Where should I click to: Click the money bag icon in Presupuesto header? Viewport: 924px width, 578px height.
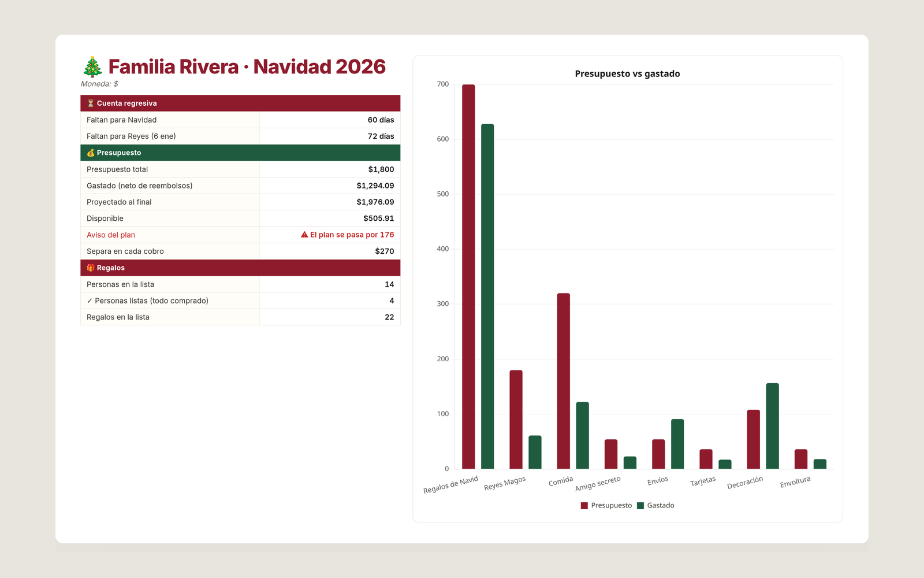pyautogui.click(x=91, y=153)
